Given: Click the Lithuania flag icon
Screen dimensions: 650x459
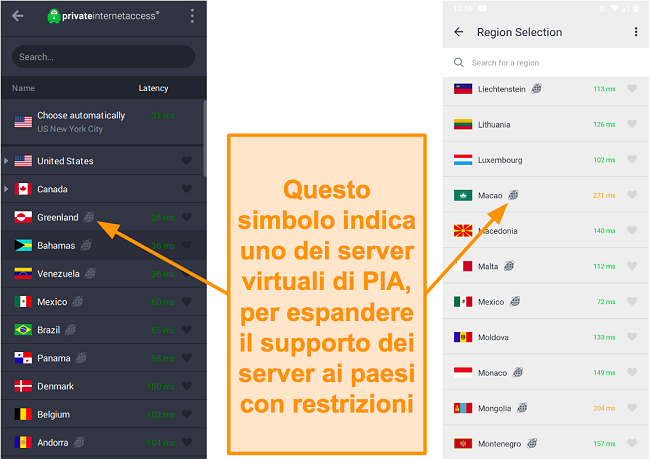Looking at the screenshot, I should [x=463, y=124].
